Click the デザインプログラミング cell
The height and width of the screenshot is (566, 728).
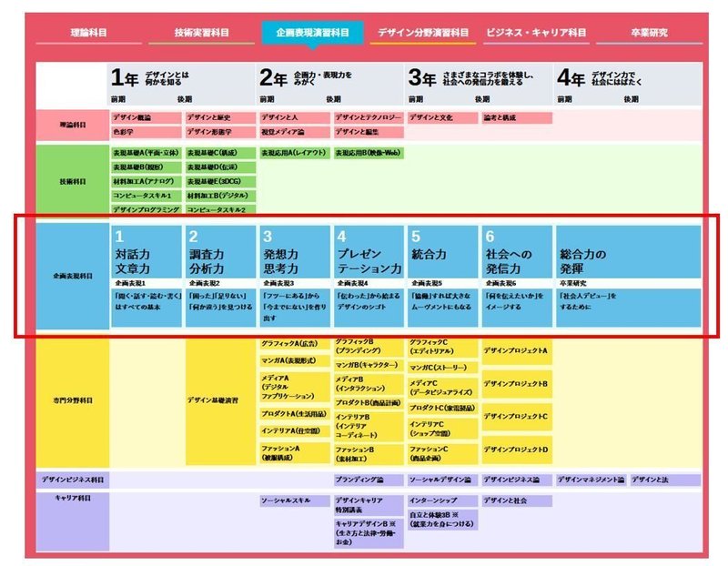point(147,210)
